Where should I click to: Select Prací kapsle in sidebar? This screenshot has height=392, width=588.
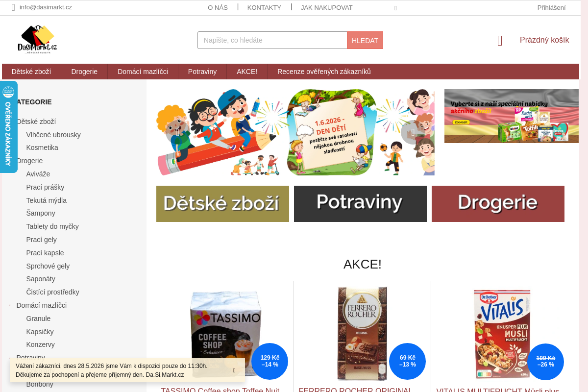coord(45,253)
